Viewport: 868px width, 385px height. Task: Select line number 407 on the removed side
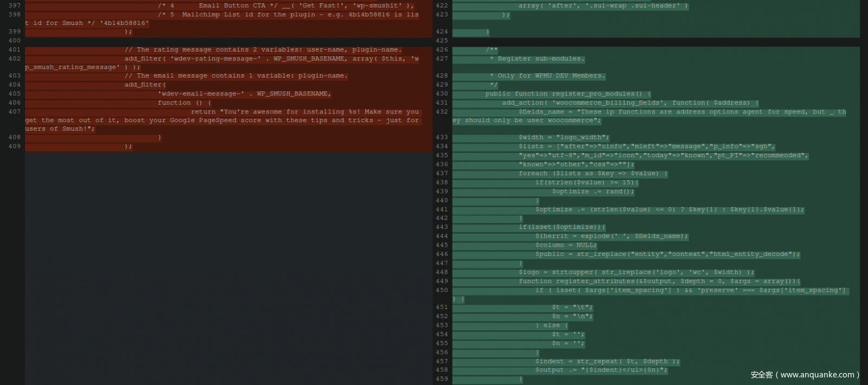(14, 112)
